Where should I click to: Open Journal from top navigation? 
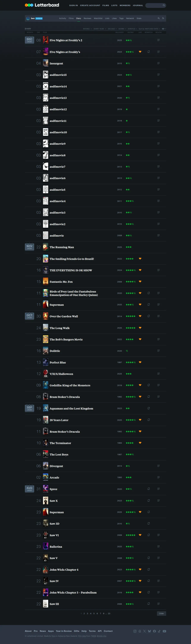point(138,5)
